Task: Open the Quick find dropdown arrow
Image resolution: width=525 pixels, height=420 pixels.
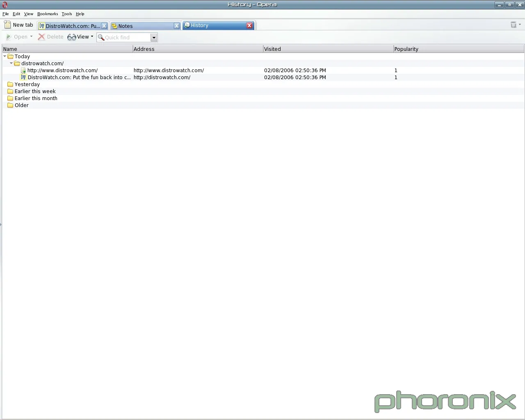Action: 154,38
